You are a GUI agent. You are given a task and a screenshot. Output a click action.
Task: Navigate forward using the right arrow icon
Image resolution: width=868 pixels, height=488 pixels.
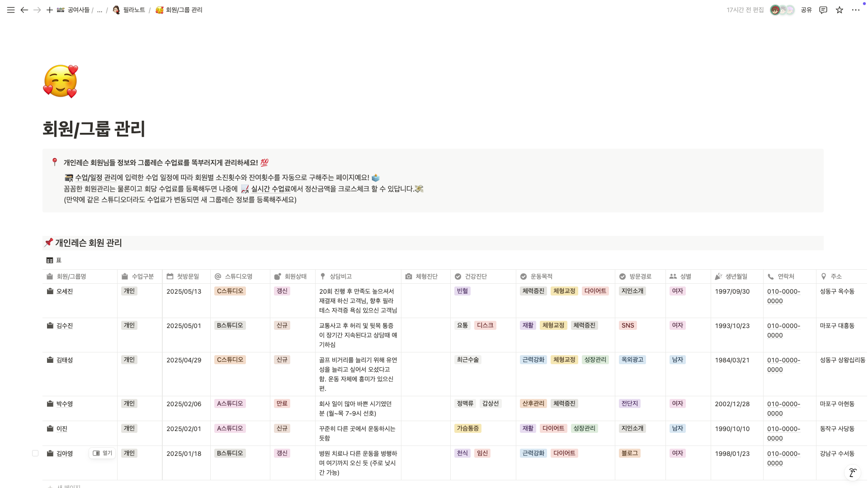(37, 10)
